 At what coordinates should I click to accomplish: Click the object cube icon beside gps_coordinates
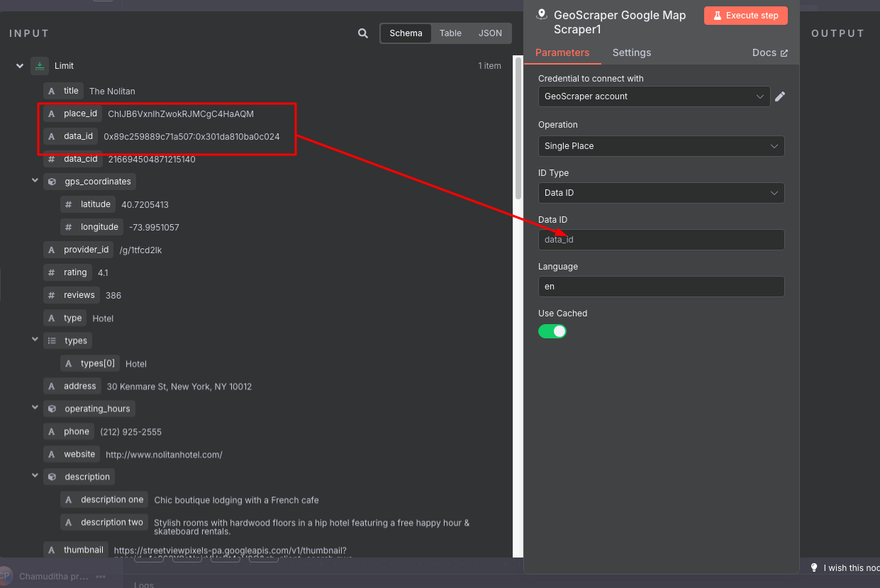(x=52, y=182)
